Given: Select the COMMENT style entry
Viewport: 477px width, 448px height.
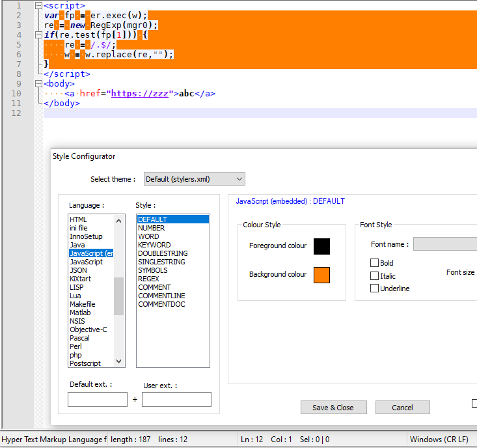Looking at the screenshot, I should click(173, 287).
